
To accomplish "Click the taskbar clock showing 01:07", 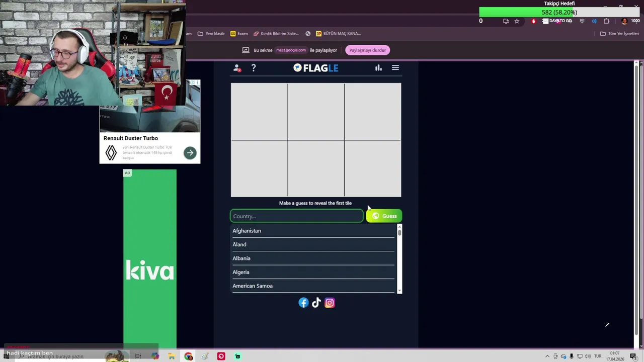I will (x=615, y=356).
